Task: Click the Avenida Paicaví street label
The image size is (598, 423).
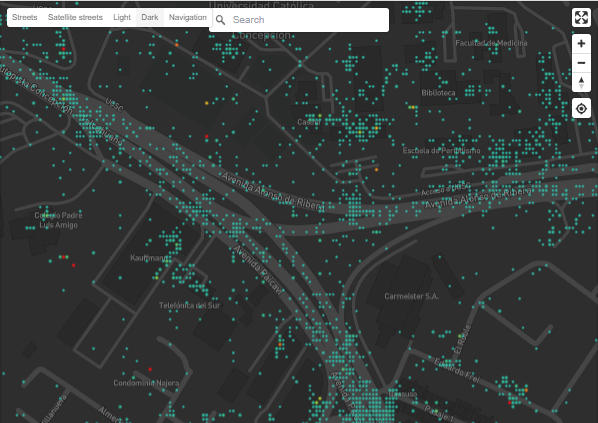Action: [x=259, y=270]
